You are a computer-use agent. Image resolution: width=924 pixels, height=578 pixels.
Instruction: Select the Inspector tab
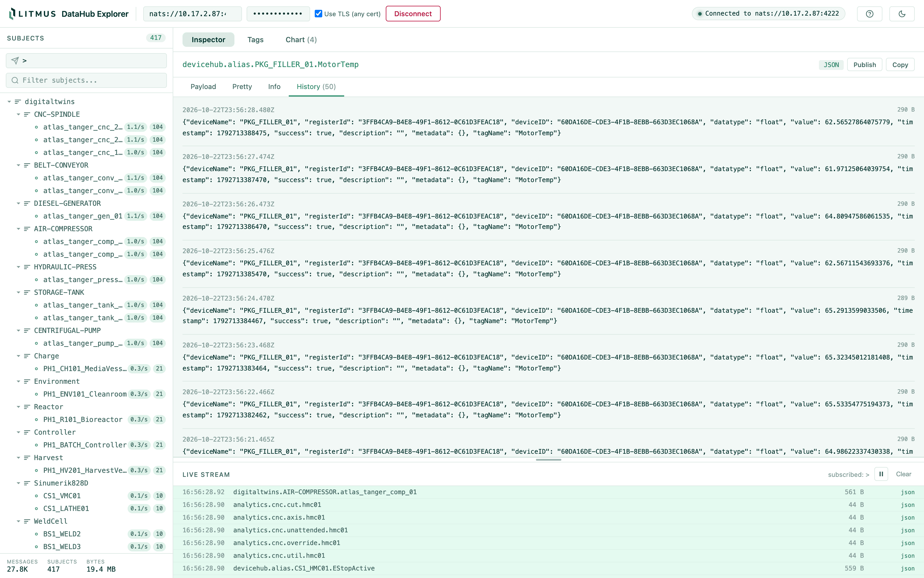click(208, 40)
